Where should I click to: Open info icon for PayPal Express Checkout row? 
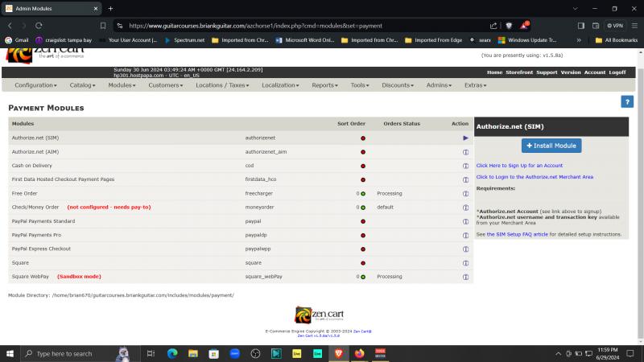pyautogui.click(x=465, y=249)
